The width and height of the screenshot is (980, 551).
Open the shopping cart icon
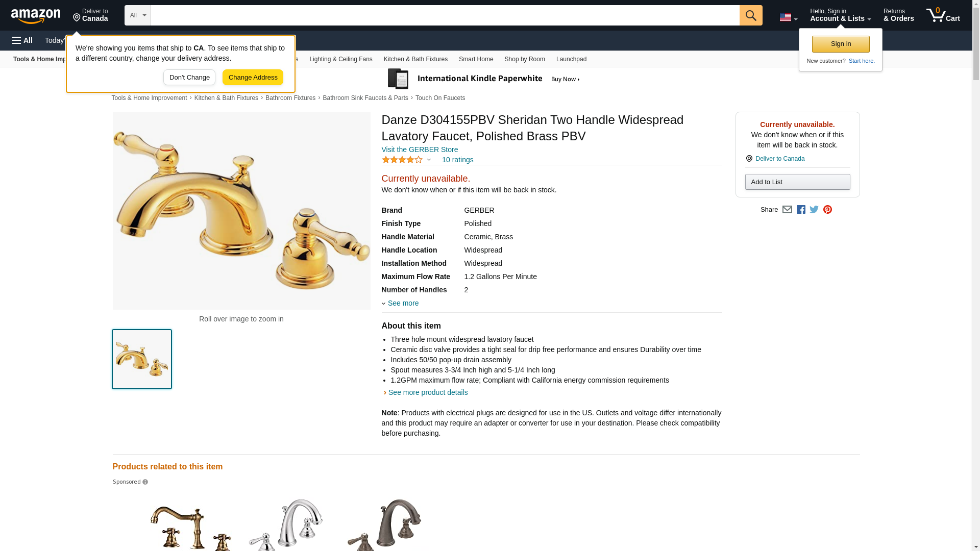point(943,15)
